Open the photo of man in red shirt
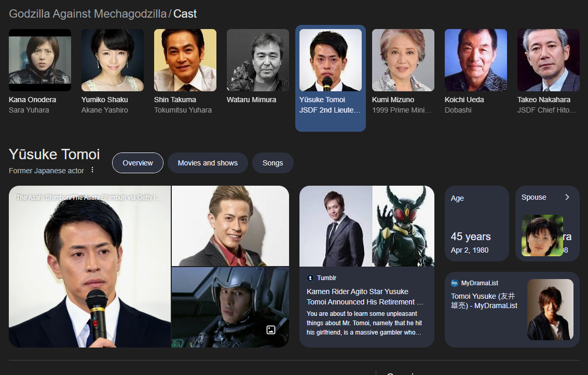The width and height of the screenshot is (588, 375). [230, 226]
